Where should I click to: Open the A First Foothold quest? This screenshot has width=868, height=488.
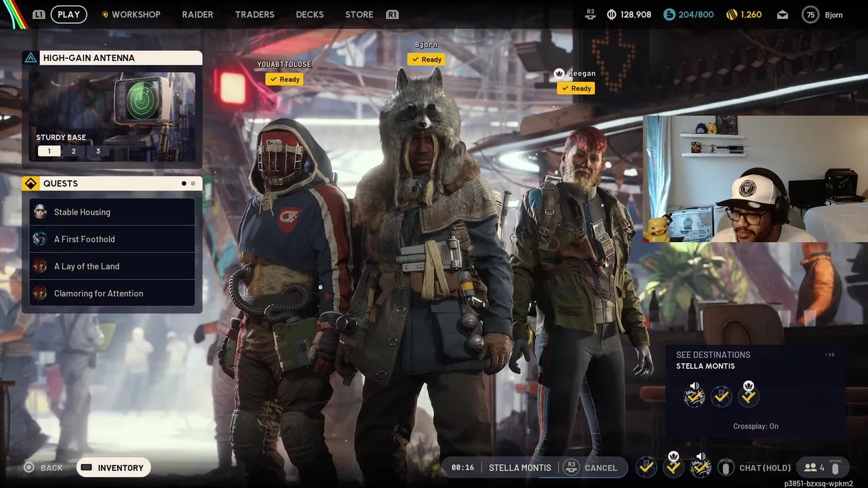pos(113,239)
